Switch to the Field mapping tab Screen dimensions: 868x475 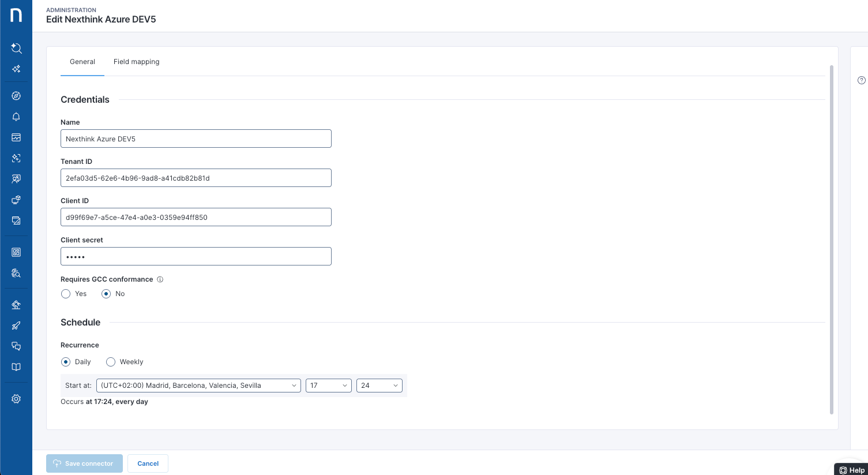pos(136,62)
